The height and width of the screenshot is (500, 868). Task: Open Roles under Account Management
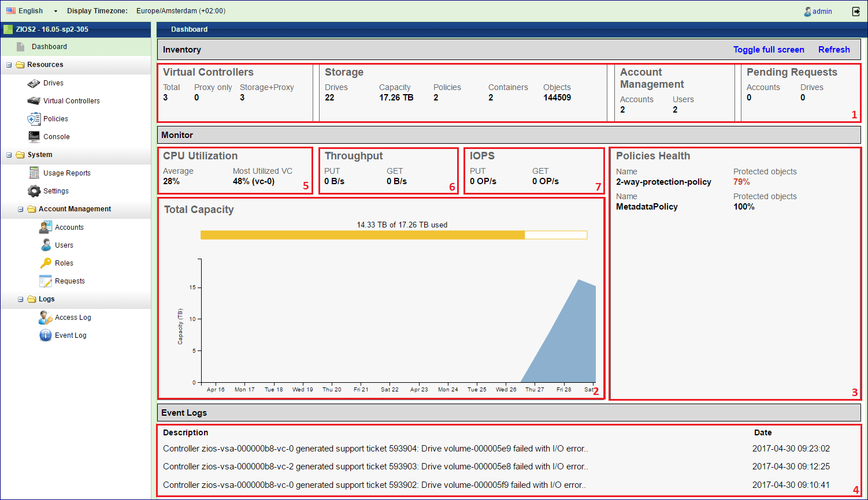[x=64, y=263]
